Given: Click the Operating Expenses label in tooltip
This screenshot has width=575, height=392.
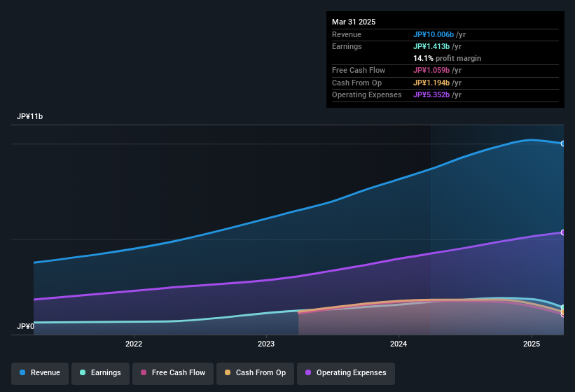Looking at the screenshot, I should [x=367, y=95].
